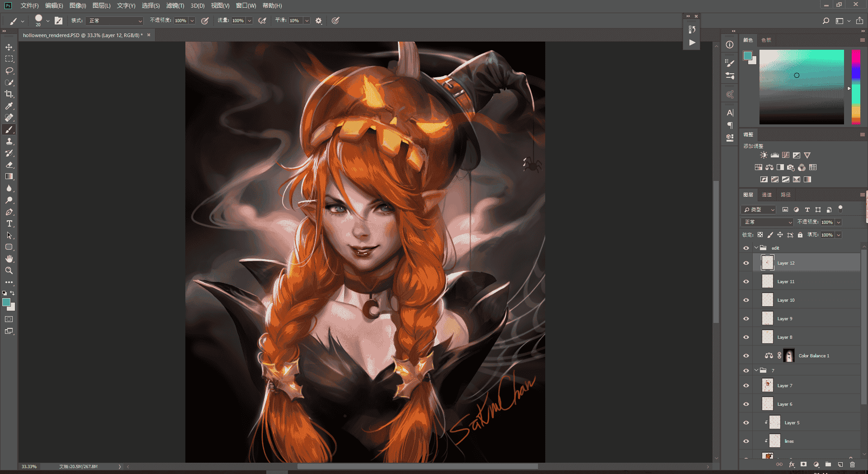The height and width of the screenshot is (474, 868).
Task: Switch to the 通道 channels tab
Action: (767, 194)
